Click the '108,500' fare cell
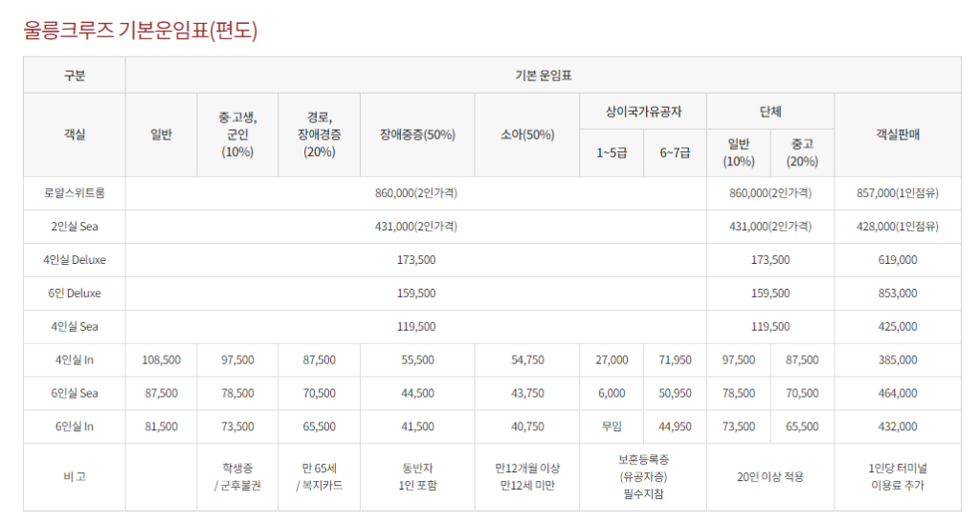Viewport: 980px width, 523px height. (161, 360)
